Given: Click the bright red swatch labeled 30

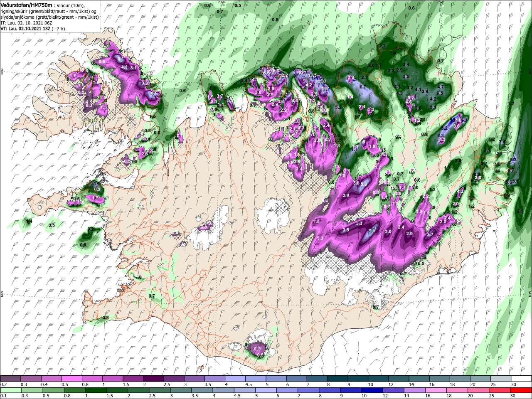Looking at the screenshot, I should click(x=521, y=391).
